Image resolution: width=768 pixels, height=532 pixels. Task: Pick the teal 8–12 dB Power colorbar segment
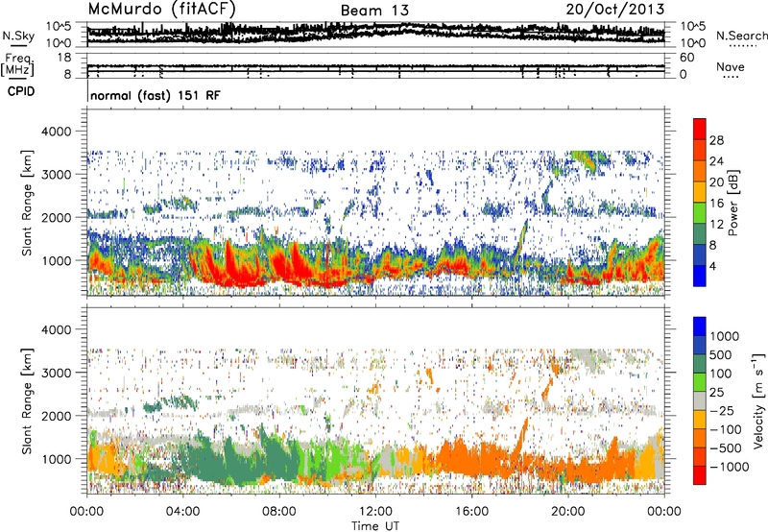click(700, 234)
